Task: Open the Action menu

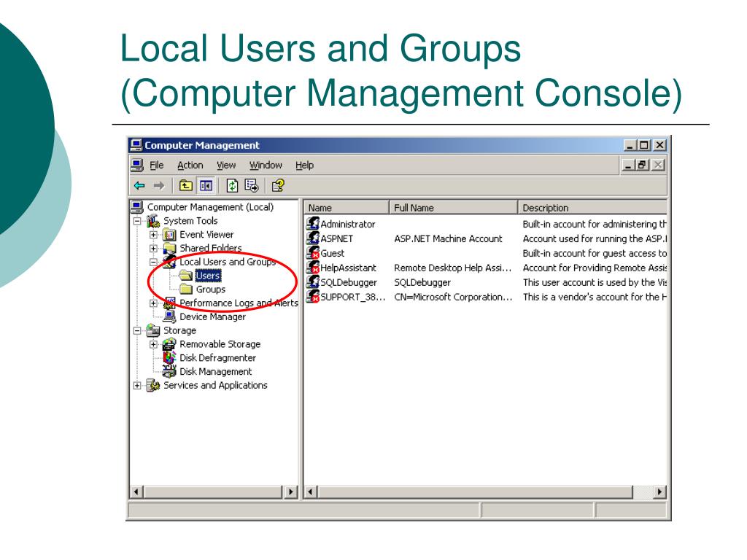Action: point(190,166)
